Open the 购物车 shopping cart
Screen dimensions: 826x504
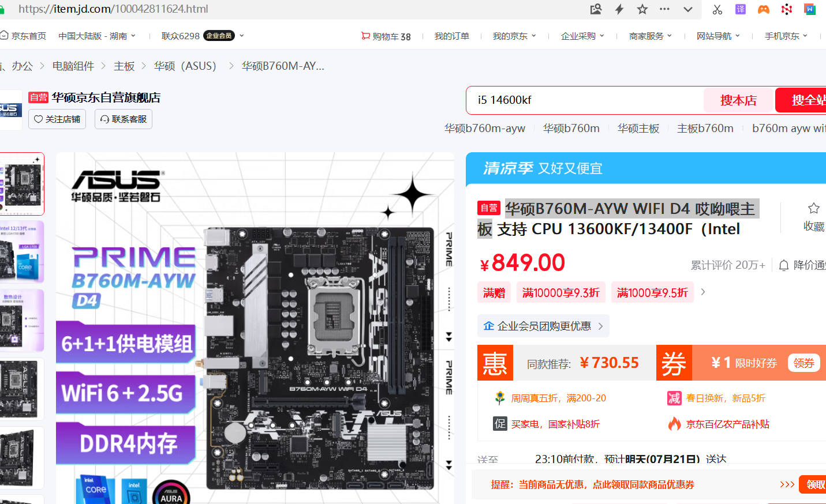(x=386, y=36)
